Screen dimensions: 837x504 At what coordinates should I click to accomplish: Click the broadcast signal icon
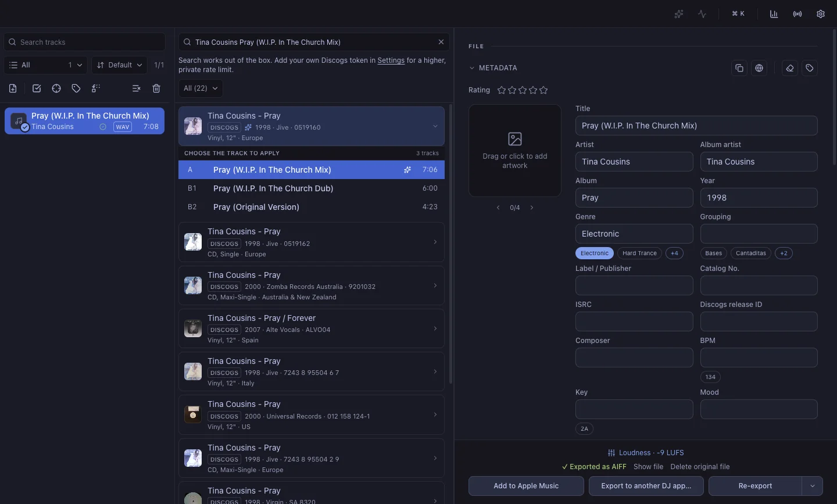point(797,14)
